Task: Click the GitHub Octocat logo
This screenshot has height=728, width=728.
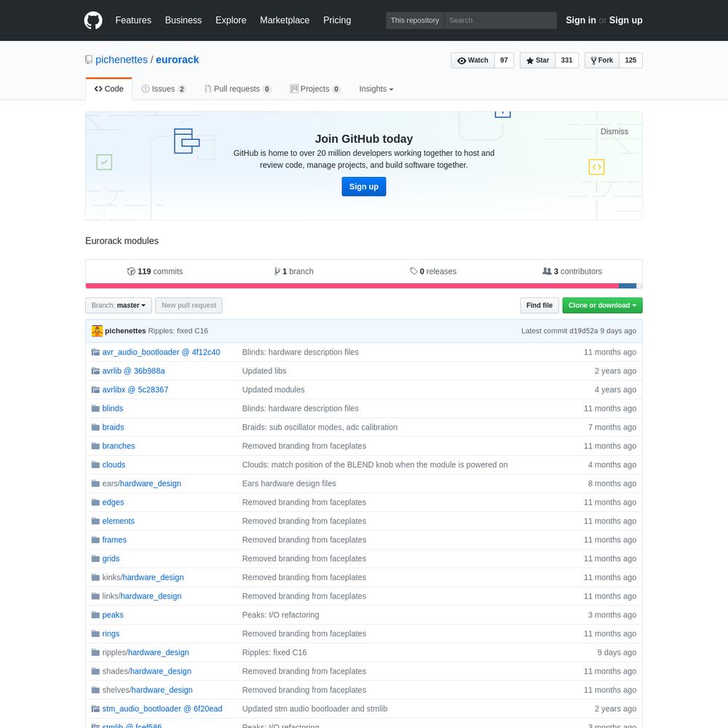Action: (93, 20)
